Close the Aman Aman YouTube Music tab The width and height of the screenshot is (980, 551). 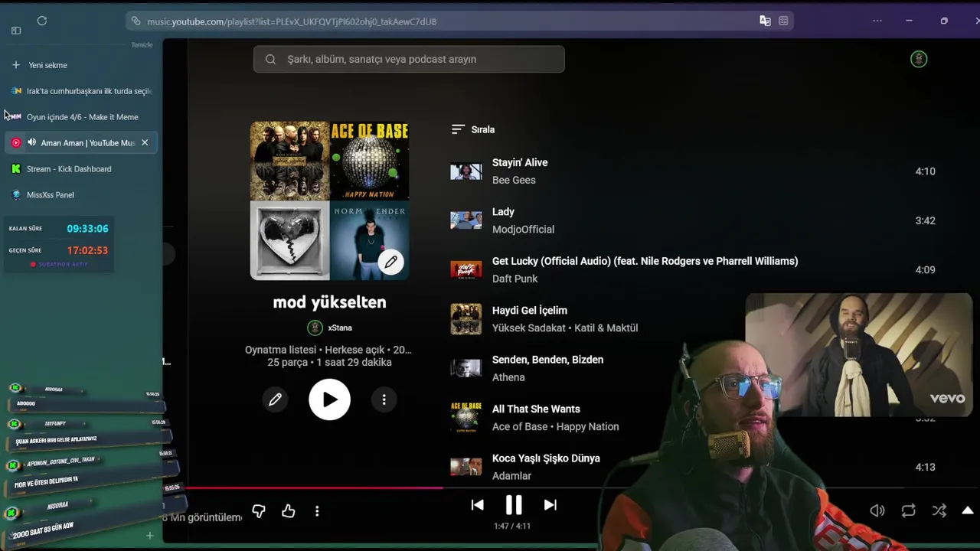(x=145, y=142)
